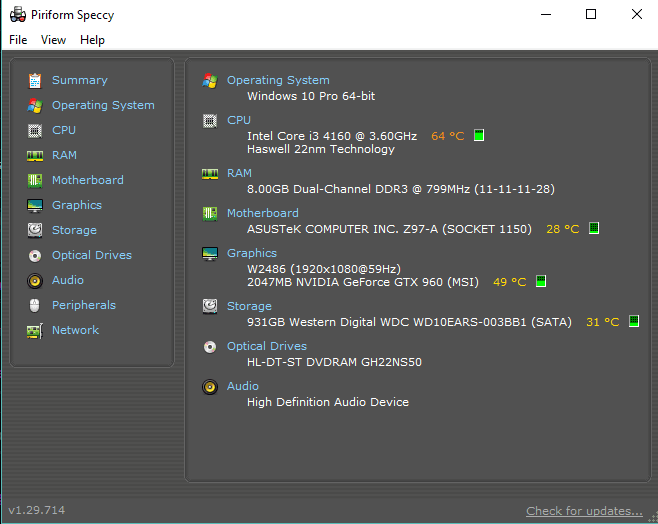This screenshot has width=658, height=524.
Task: Click the Summary clipboard icon in sidebar
Action: click(35, 80)
